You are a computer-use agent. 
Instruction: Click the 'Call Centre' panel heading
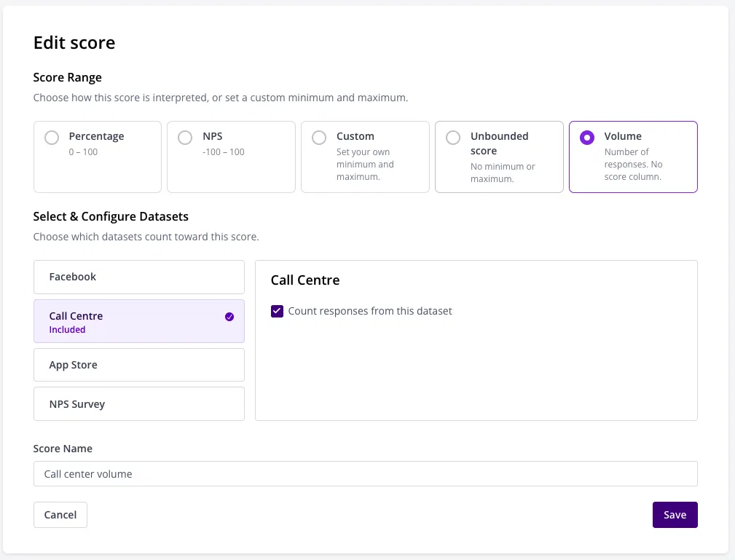pyautogui.click(x=305, y=280)
